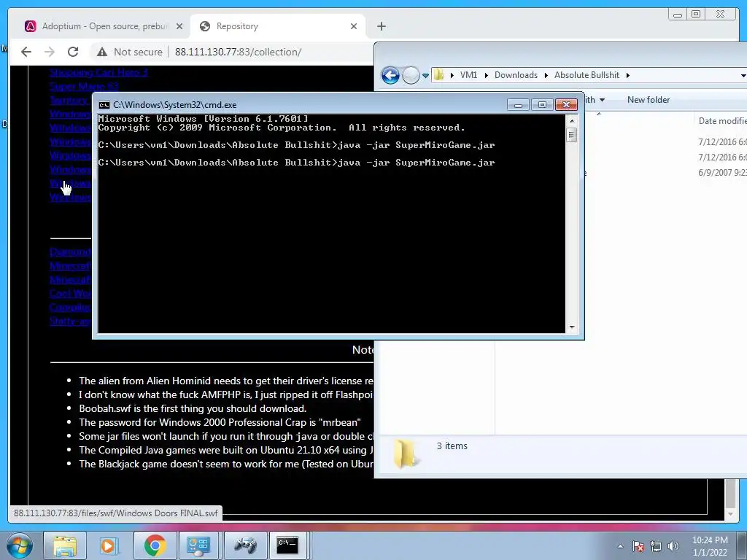The width and height of the screenshot is (747, 560).
Task: Minimize the cmd.exe window
Action: [518, 105]
